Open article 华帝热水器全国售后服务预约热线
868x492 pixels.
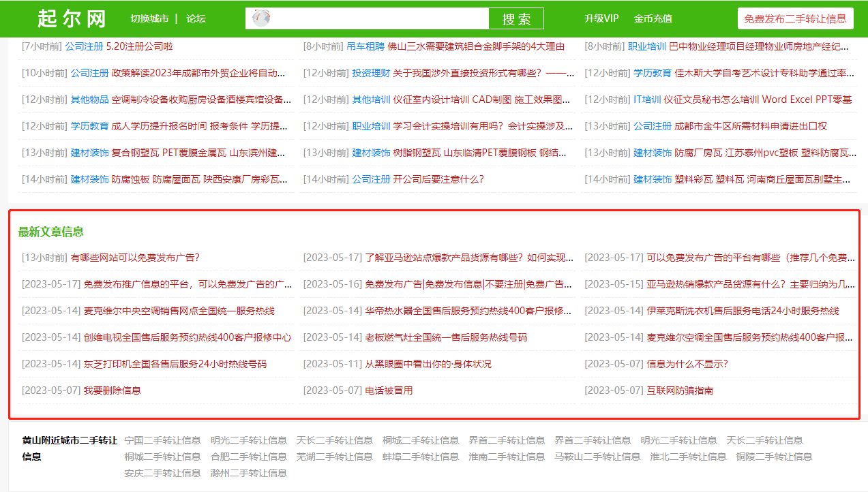(x=468, y=311)
